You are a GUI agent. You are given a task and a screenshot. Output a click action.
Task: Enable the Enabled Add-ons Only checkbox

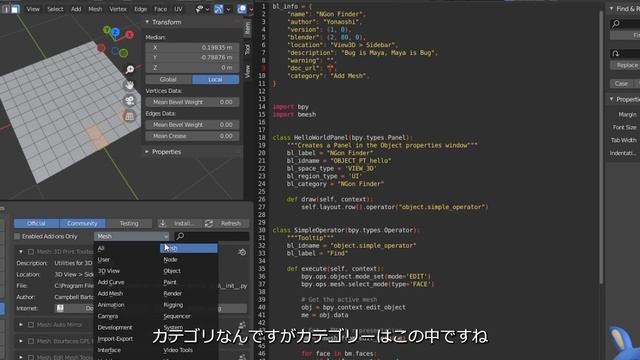[17, 236]
